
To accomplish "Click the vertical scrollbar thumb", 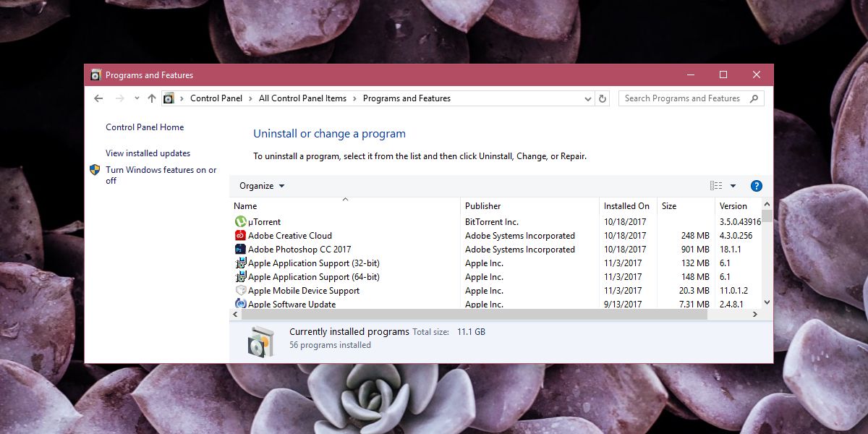I will (767, 218).
